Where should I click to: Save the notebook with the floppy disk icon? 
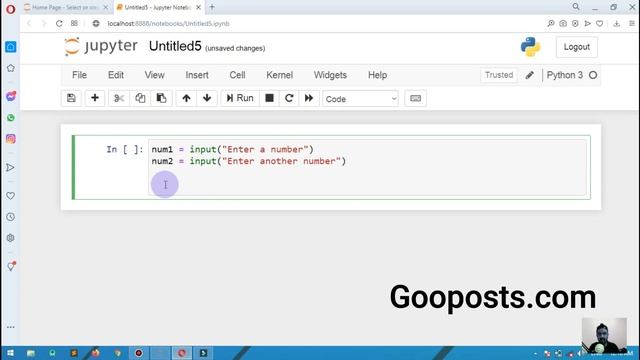pos(71,98)
